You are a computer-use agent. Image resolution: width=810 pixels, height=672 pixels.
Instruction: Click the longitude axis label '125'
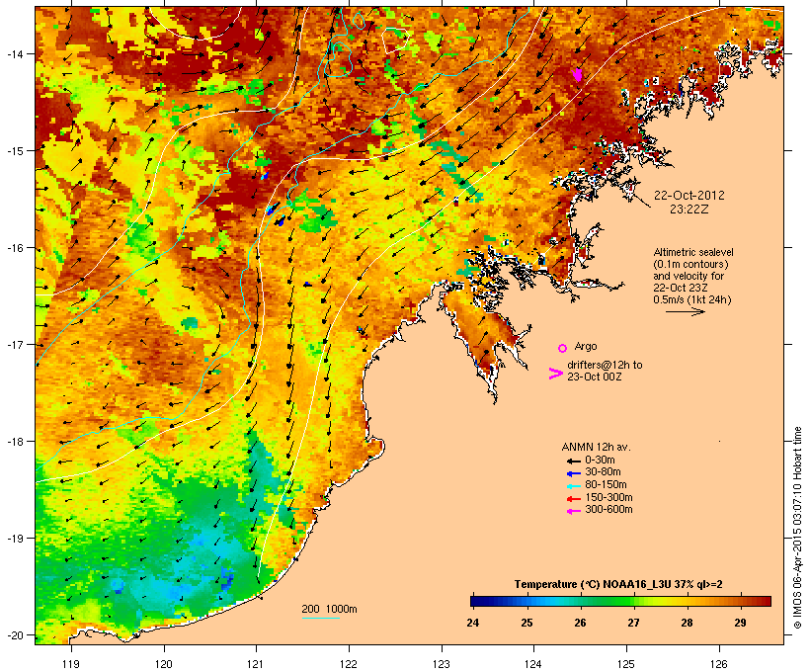tap(626, 664)
